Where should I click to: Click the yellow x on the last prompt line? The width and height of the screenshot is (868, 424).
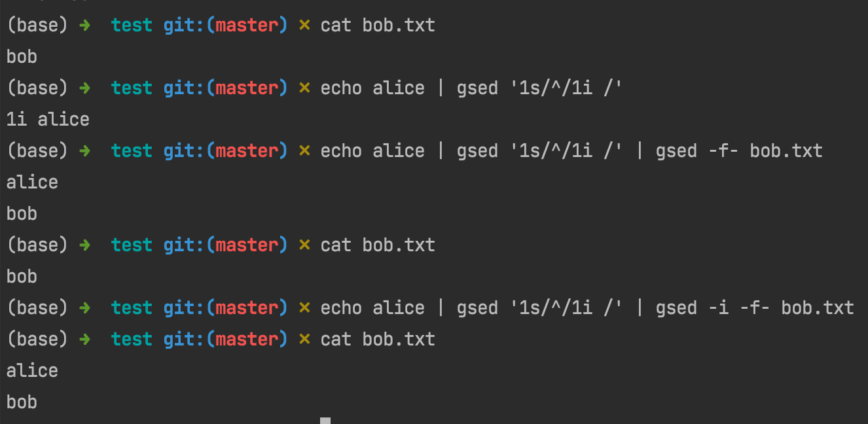click(x=304, y=339)
